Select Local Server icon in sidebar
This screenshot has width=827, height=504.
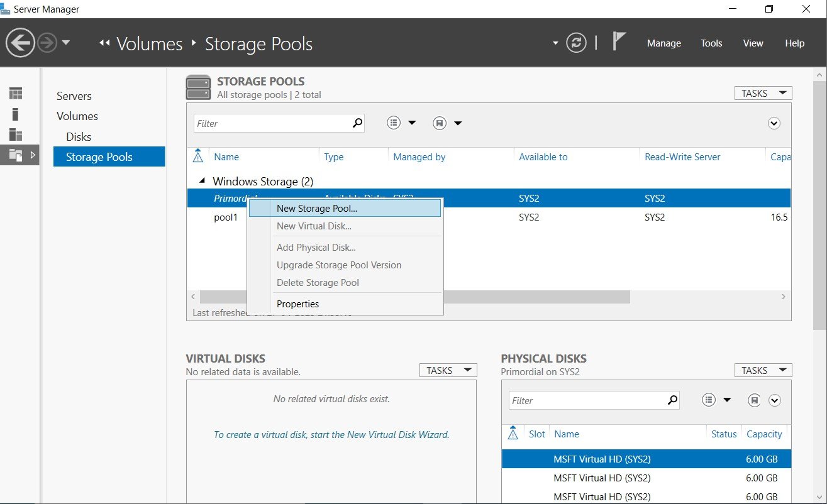pyautogui.click(x=16, y=114)
